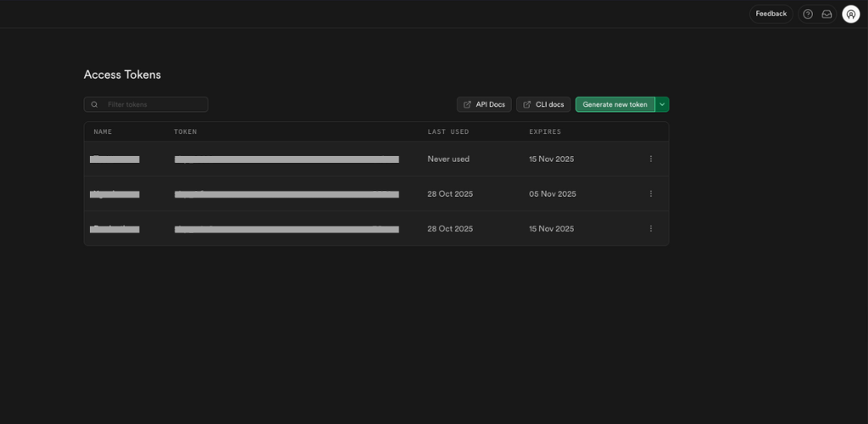Click the Feedback button

coord(771,14)
